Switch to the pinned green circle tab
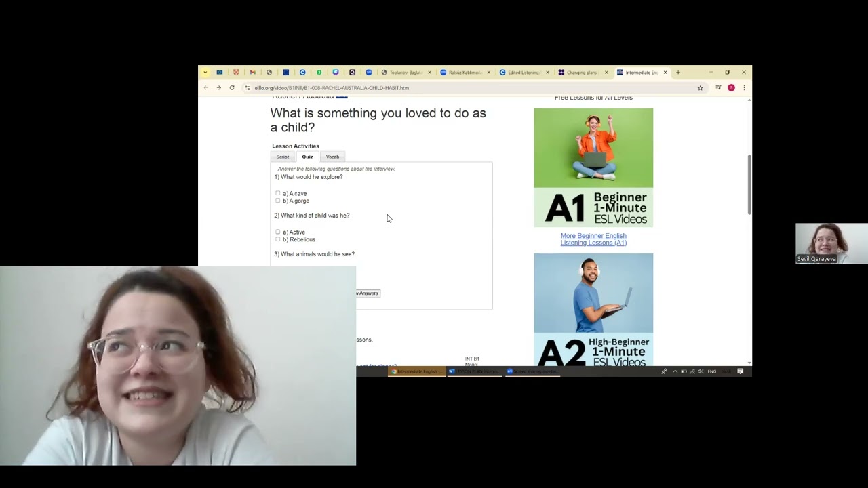 click(319, 73)
